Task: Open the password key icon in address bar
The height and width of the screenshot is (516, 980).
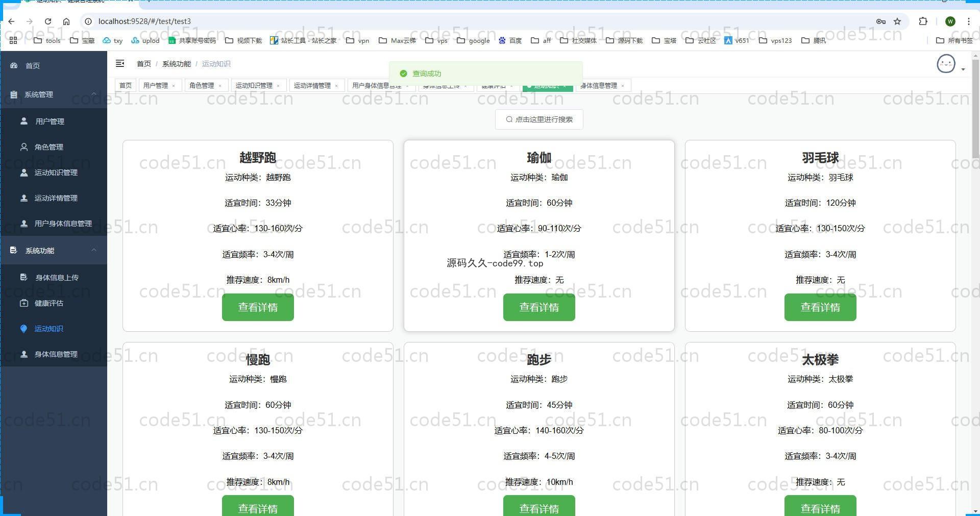Action: coord(881,21)
